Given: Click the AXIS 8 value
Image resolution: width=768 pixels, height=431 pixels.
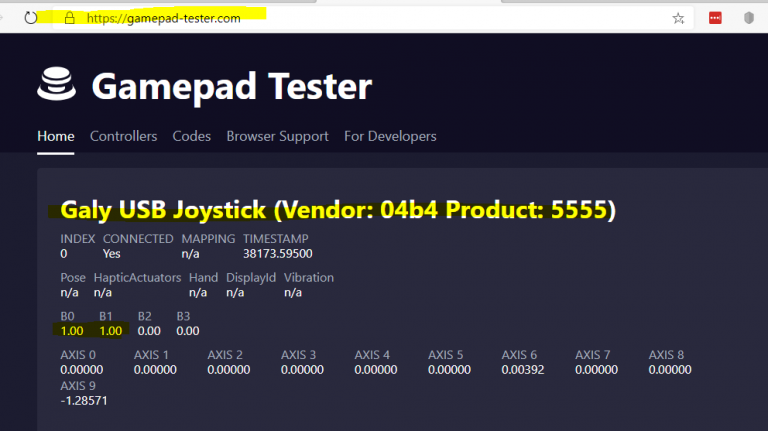Looking at the screenshot, I should pyautogui.click(x=670, y=370).
